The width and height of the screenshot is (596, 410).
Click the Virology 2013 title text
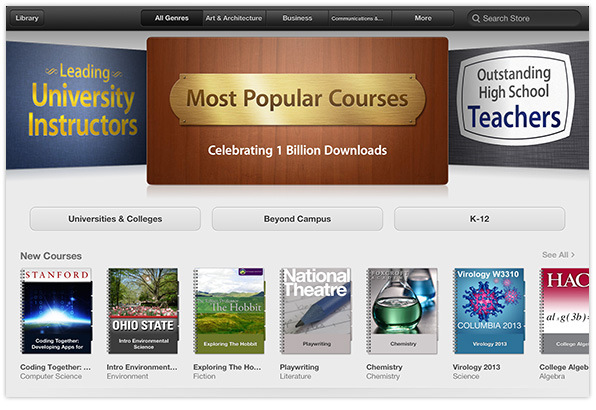pos(477,367)
